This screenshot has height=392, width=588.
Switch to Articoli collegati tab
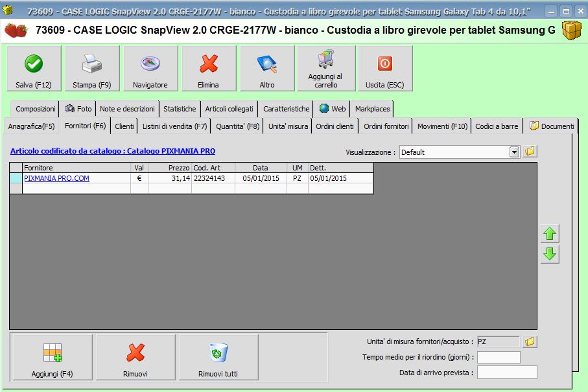229,109
